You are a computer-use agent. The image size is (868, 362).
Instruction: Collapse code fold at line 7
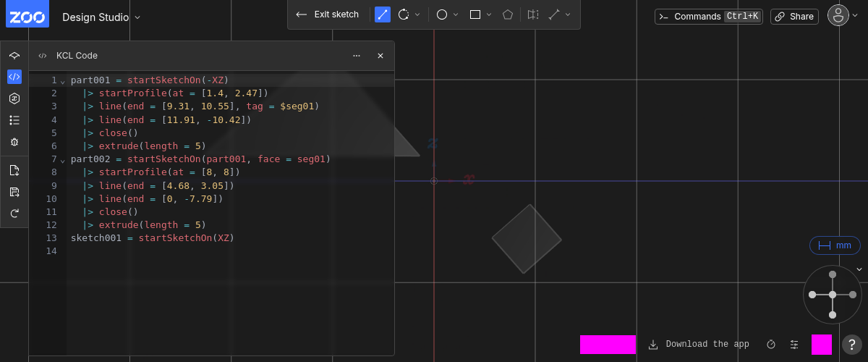pos(62,160)
